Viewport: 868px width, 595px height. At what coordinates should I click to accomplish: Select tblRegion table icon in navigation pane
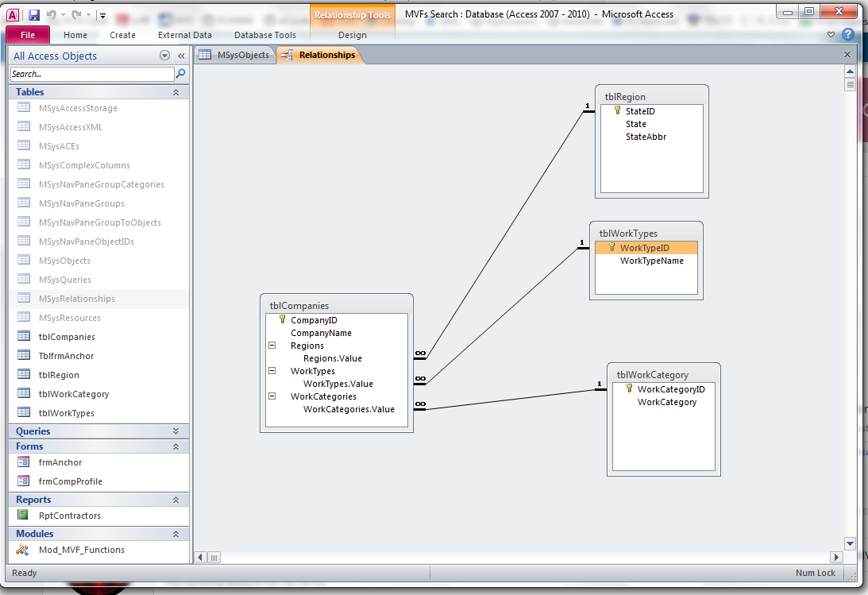pyautogui.click(x=24, y=375)
